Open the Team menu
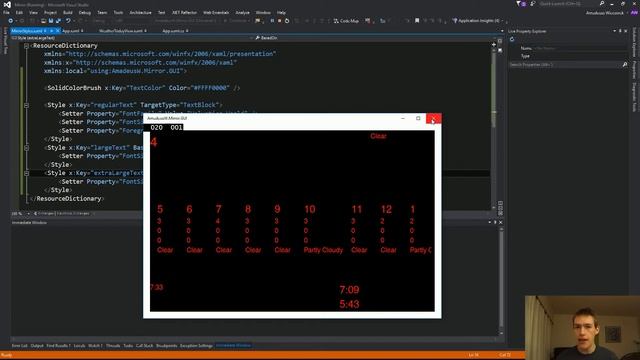 pos(102,13)
